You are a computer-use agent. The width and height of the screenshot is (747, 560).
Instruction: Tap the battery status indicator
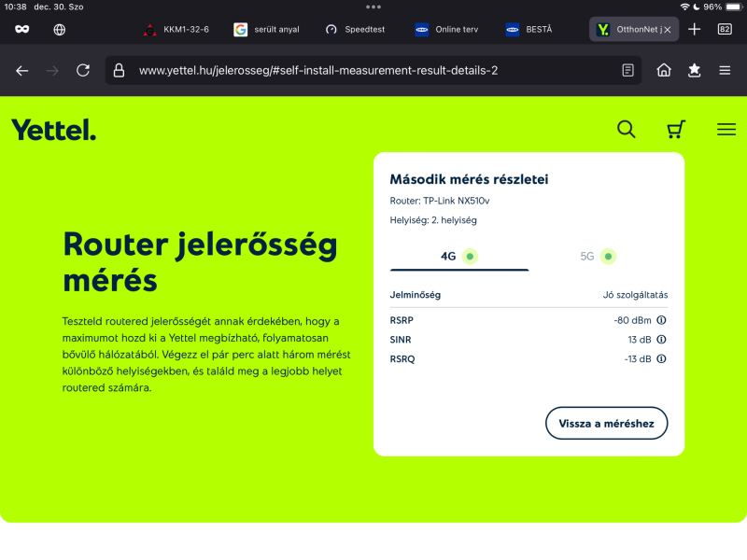click(734, 7)
